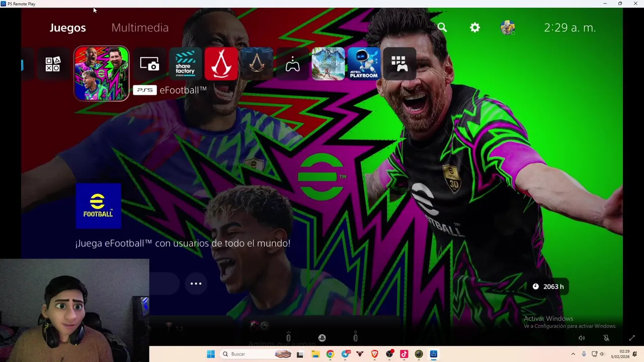Viewport: 644px width, 362px height.
Task: Open the Remote Play controller tile
Action: pos(292,64)
